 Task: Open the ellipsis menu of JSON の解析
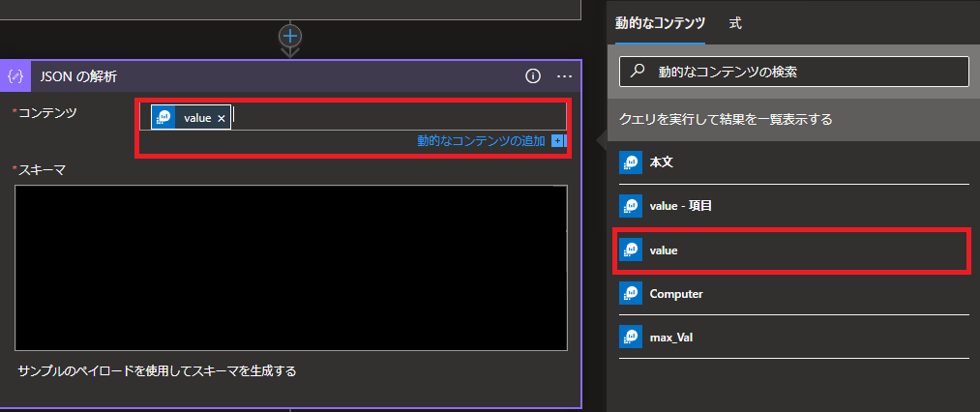(564, 76)
